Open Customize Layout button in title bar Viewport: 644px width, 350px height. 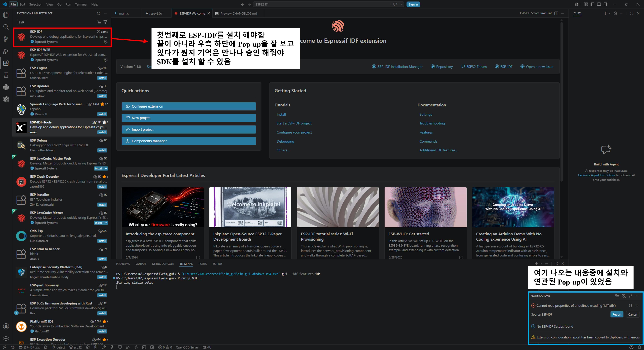point(586,4)
